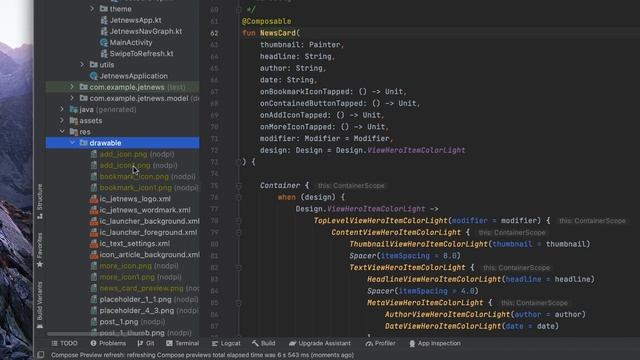640x360 pixels.
Task: Open ic_jetnews_logo.xml
Action: pos(135,199)
